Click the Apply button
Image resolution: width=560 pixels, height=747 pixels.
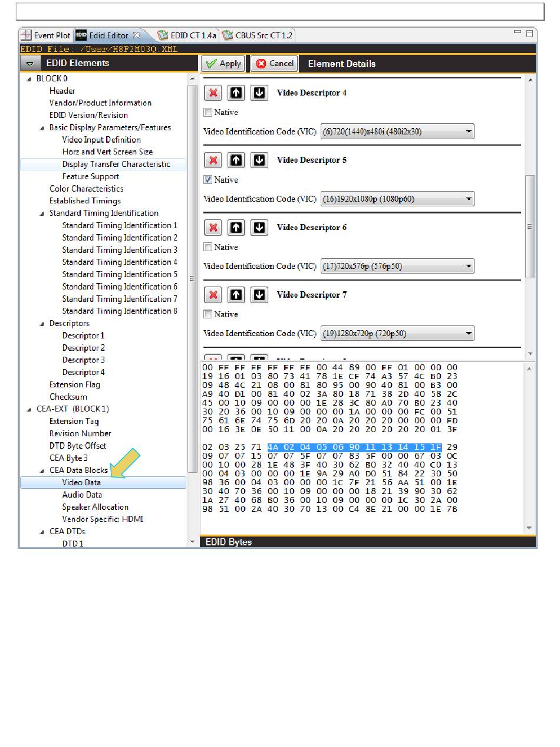pos(223,64)
